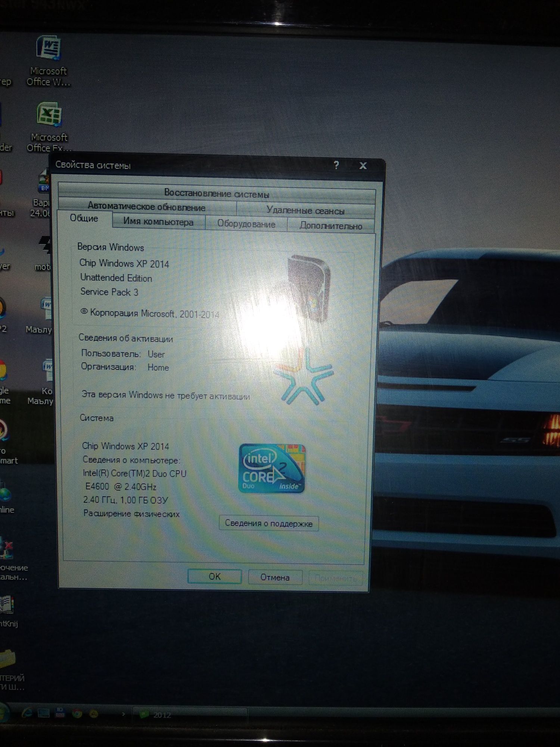
Task: Click OK in system properties dialog
Action: pyautogui.click(x=215, y=576)
